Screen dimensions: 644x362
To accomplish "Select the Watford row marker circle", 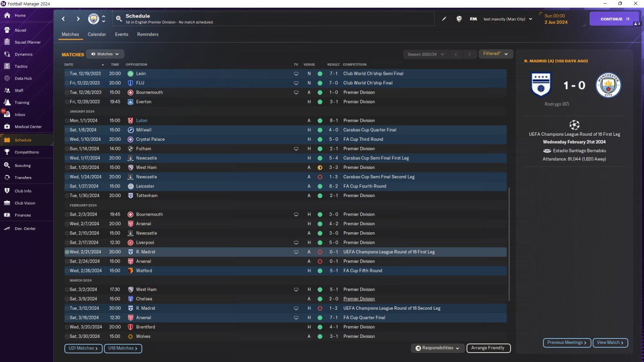I will 67,270.
